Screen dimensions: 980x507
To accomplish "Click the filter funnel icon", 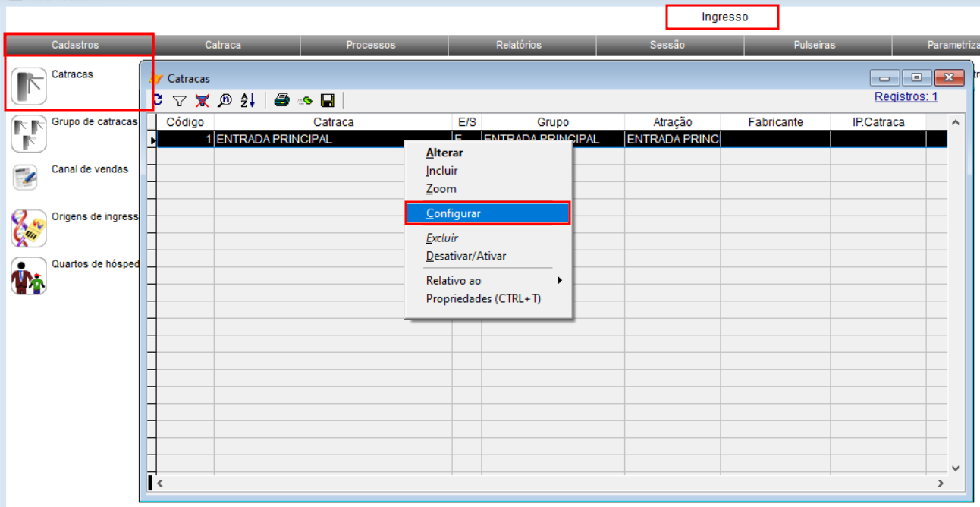I will (x=179, y=100).
